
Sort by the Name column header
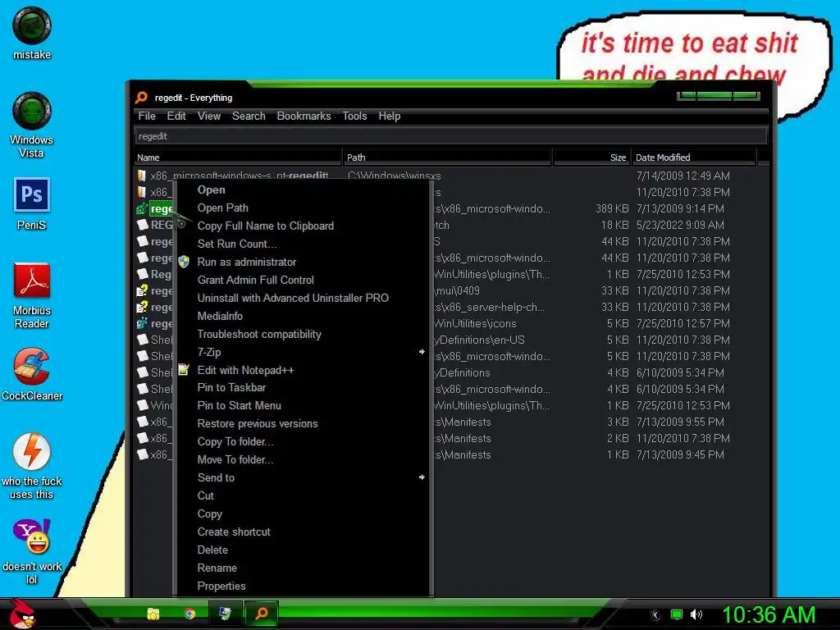click(x=237, y=157)
